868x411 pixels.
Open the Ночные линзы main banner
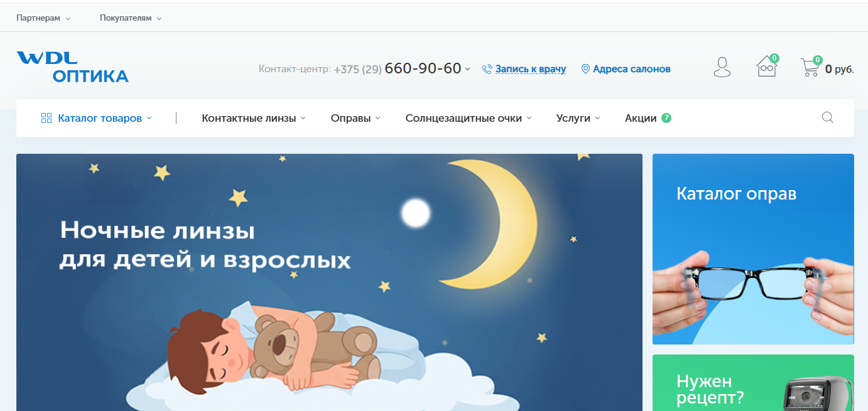329,282
